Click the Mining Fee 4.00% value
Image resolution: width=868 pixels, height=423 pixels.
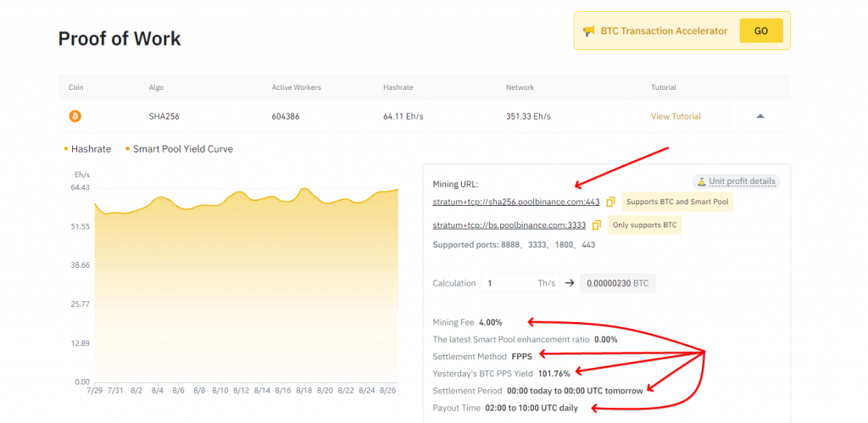(491, 321)
